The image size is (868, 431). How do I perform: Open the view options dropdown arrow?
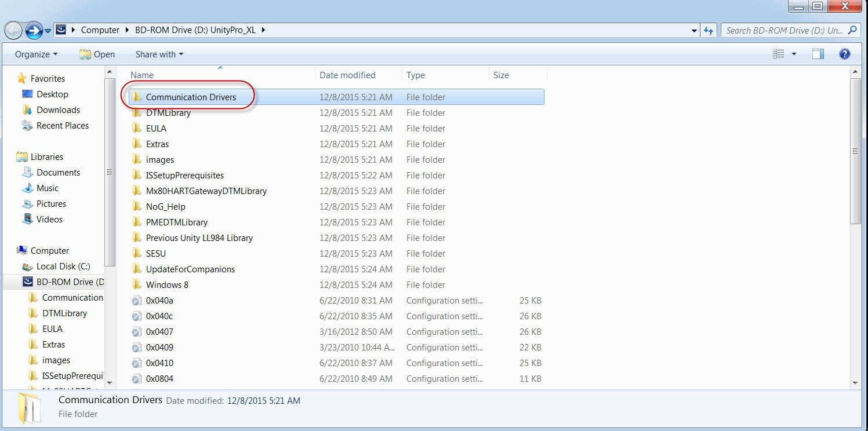pos(794,54)
